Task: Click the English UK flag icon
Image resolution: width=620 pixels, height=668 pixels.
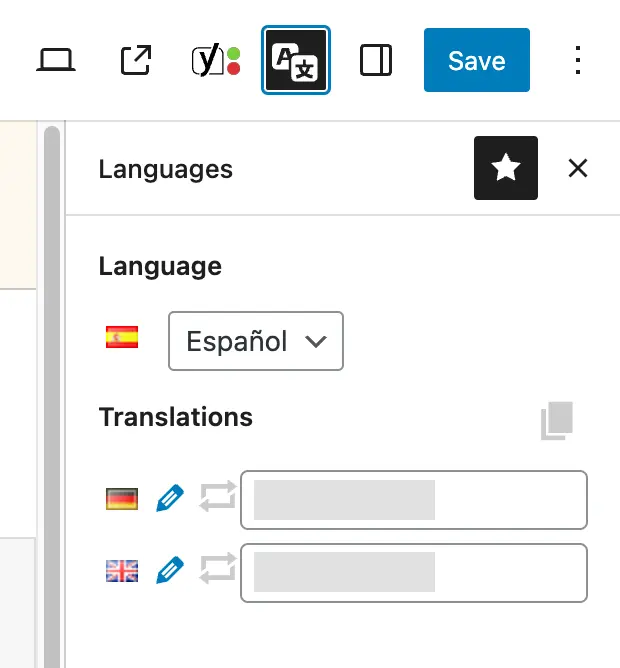Action: click(122, 571)
